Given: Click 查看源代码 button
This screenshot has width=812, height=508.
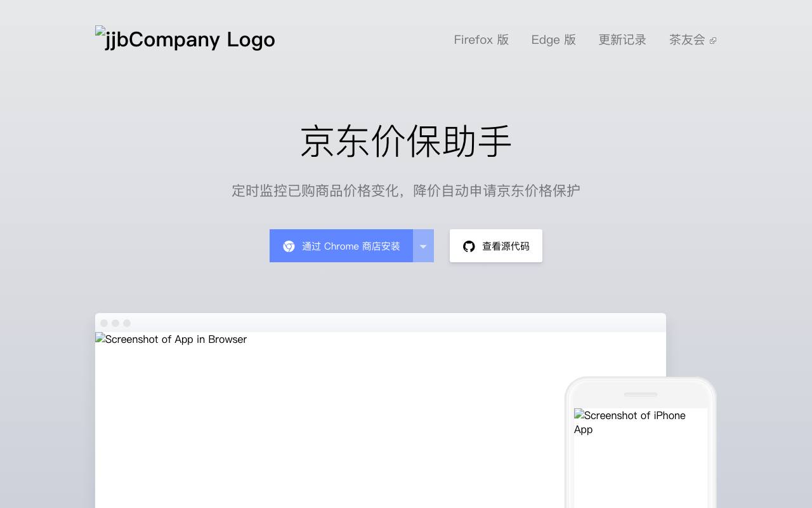Looking at the screenshot, I should 496,246.
